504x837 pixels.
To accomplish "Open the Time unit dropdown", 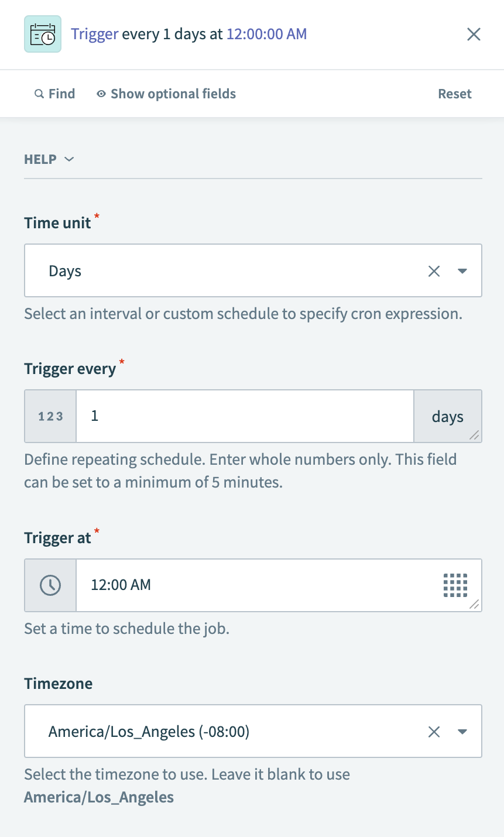I will click(462, 270).
